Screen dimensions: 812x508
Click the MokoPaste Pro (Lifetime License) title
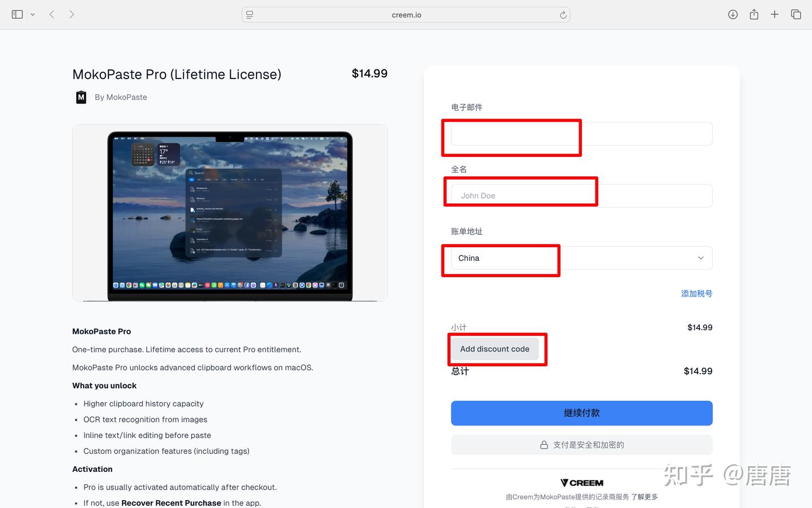[x=177, y=75]
